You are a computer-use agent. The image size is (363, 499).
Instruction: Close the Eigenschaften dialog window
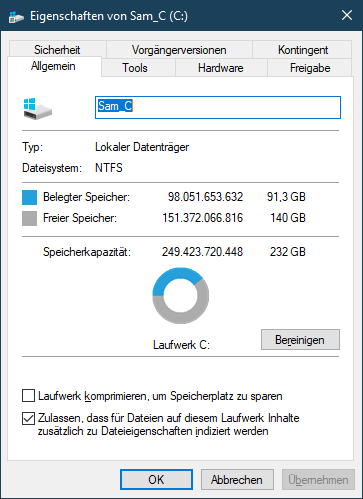coord(347,15)
